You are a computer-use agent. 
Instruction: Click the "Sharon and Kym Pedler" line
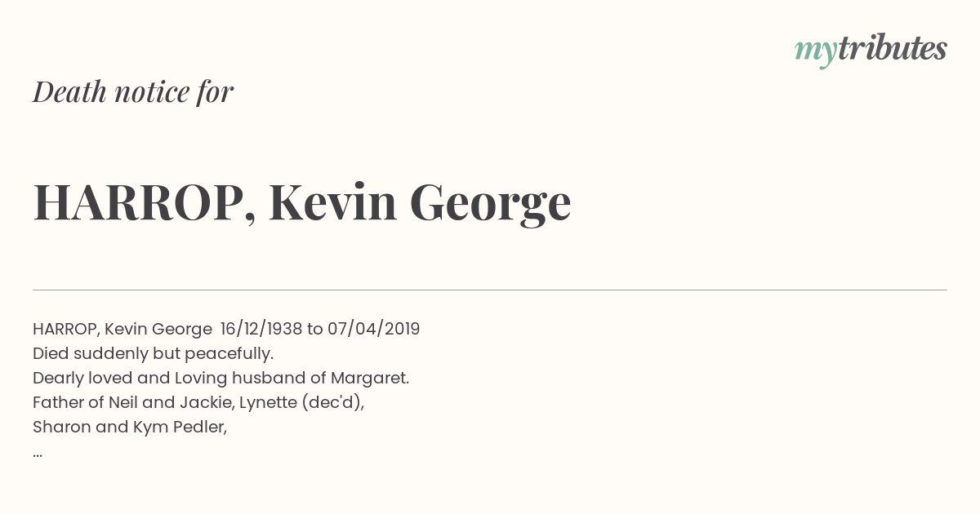(x=129, y=427)
